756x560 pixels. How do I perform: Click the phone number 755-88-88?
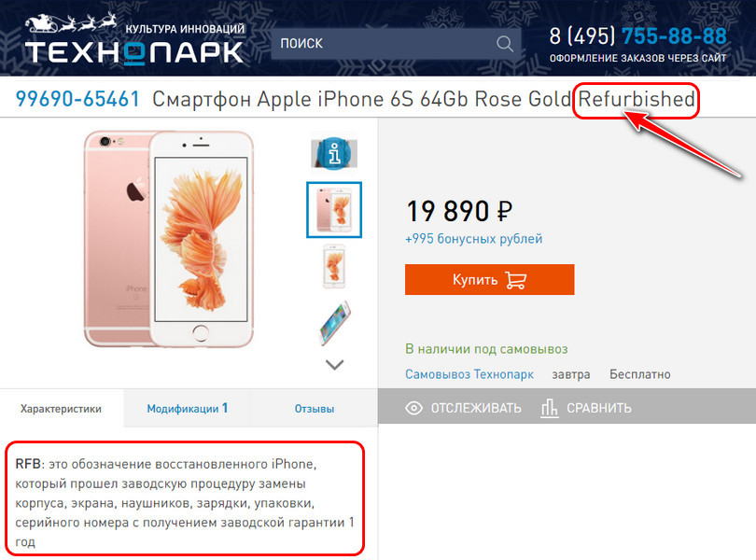tap(674, 36)
